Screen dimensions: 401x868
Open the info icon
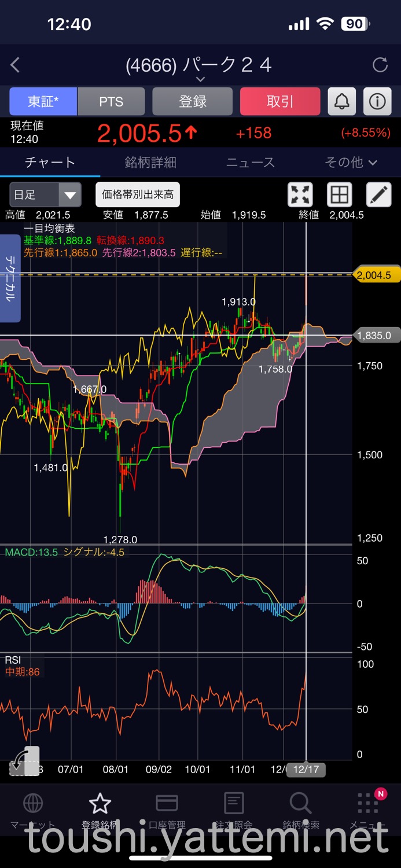click(x=377, y=102)
